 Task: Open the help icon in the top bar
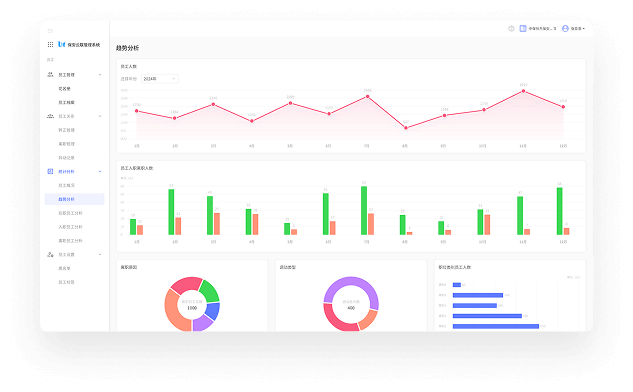click(x=511, y=29)
